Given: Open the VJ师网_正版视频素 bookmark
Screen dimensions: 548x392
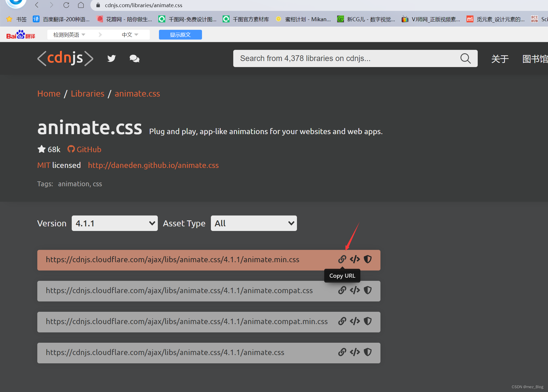Looking at the screenshot, I should [431, 19].
